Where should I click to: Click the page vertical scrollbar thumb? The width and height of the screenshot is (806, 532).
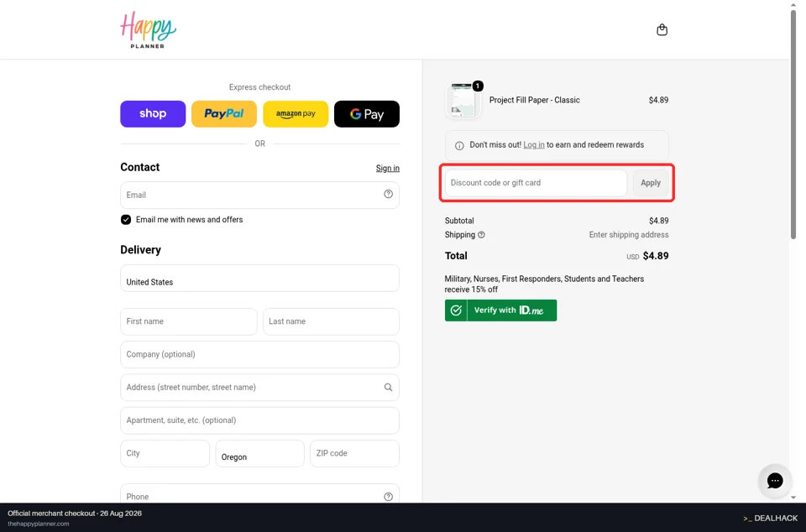[793, 123]
